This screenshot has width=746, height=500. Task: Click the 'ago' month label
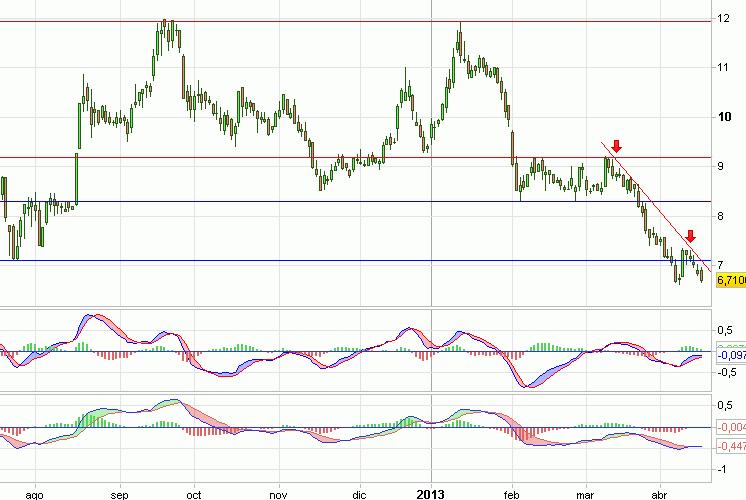pyautogui.click(x=35, y=493)
